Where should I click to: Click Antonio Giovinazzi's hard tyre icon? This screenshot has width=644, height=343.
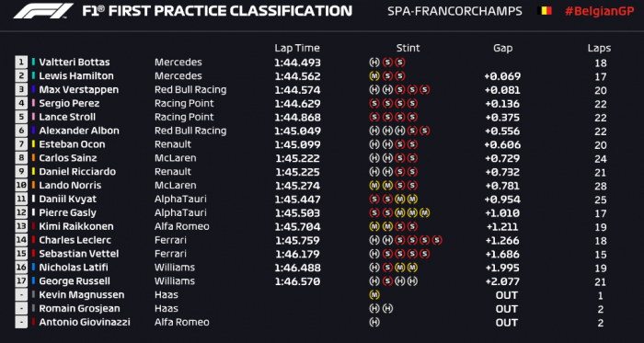tap(374, 322)
